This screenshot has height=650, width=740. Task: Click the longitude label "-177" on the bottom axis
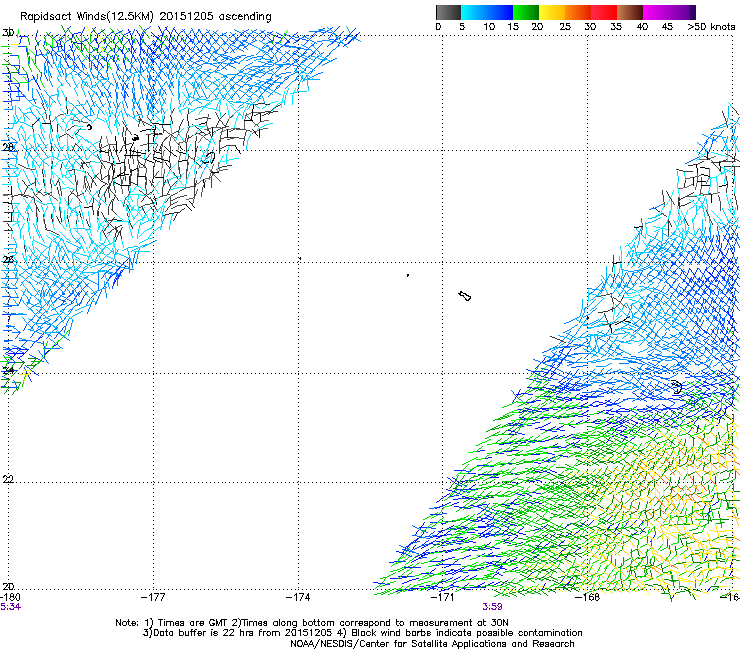(x=153, y=597)
